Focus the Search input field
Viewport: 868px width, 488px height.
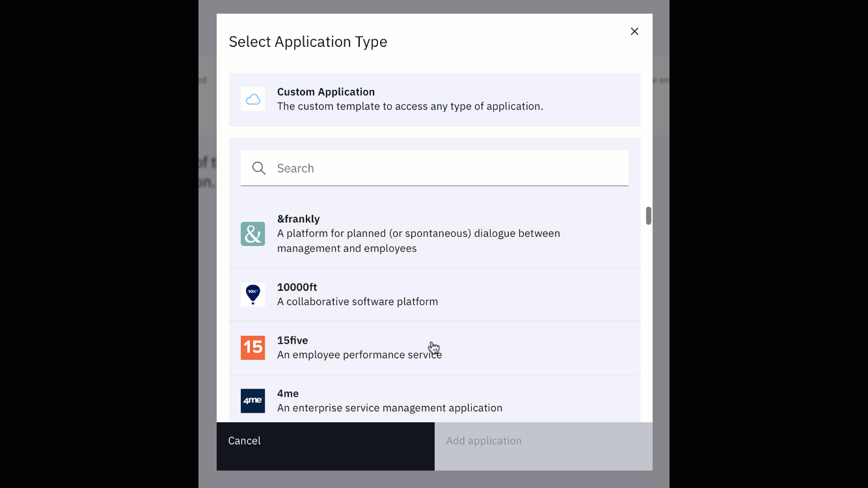435,169
